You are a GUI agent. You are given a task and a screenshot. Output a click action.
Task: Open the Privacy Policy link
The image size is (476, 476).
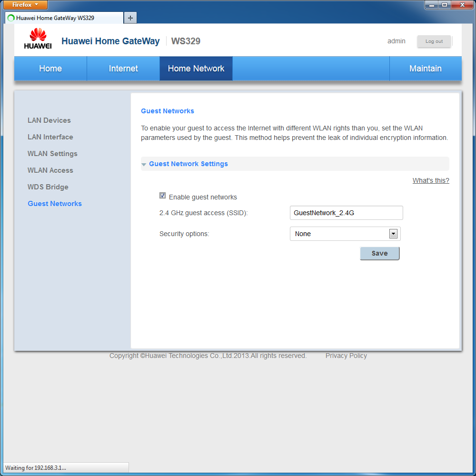click(346, 356)
